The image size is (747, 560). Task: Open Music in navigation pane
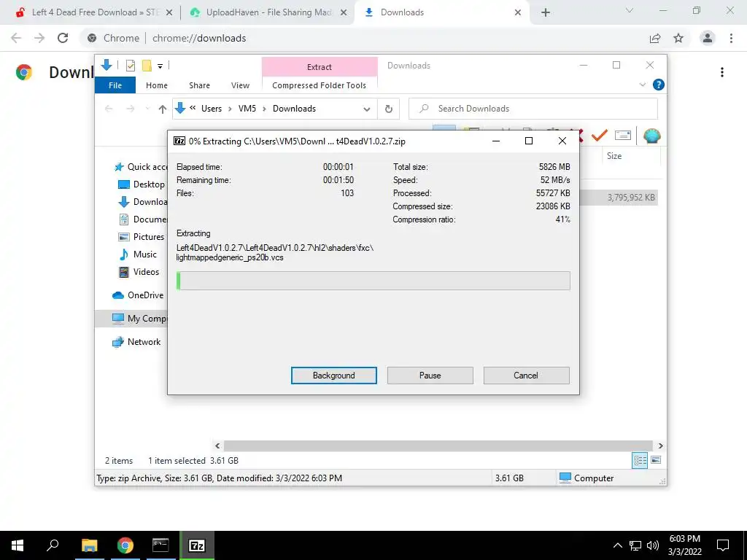tap(137, 254)
